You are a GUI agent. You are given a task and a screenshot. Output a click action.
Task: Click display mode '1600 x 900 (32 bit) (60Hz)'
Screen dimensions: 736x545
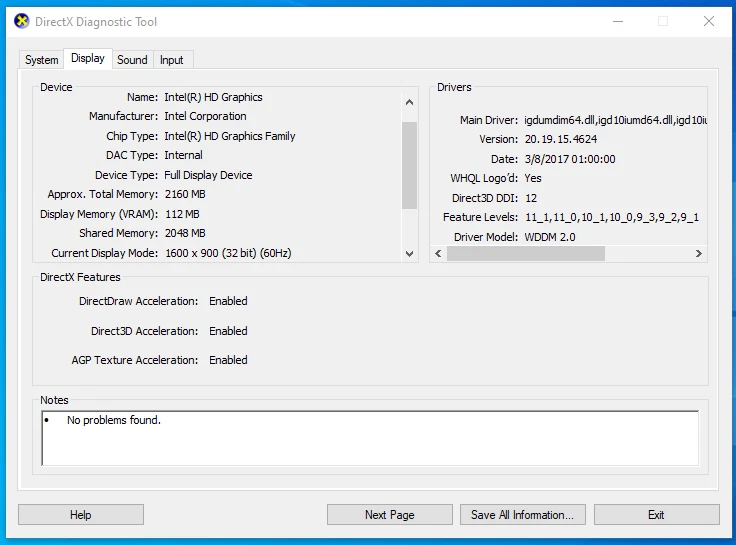[x=228, y=253]
